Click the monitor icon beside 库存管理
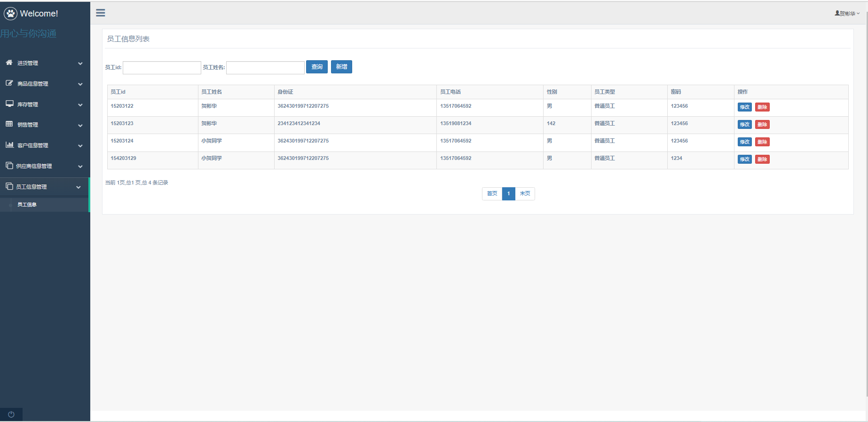 coord(9,104)
